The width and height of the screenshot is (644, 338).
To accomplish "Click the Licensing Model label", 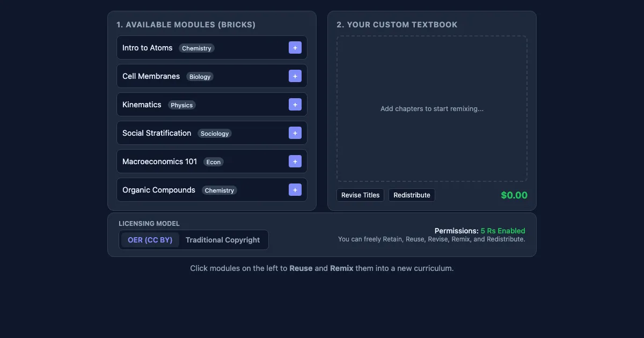I will coord(149,224).
